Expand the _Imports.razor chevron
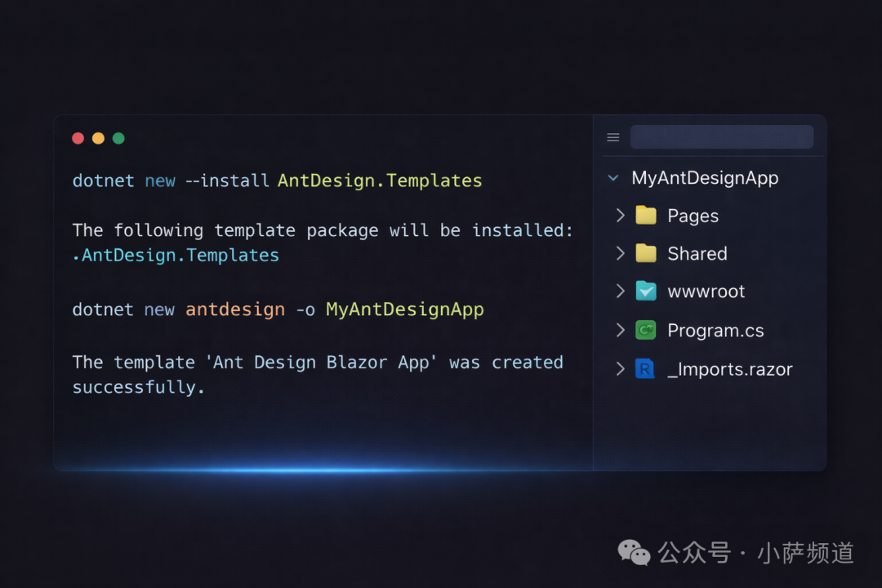The width and height of the screenshot is (882, 588). (x=621, y=368)
